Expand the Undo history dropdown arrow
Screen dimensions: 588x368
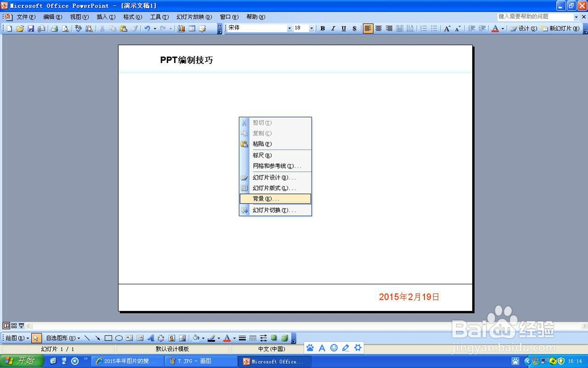tap(155, 28)
